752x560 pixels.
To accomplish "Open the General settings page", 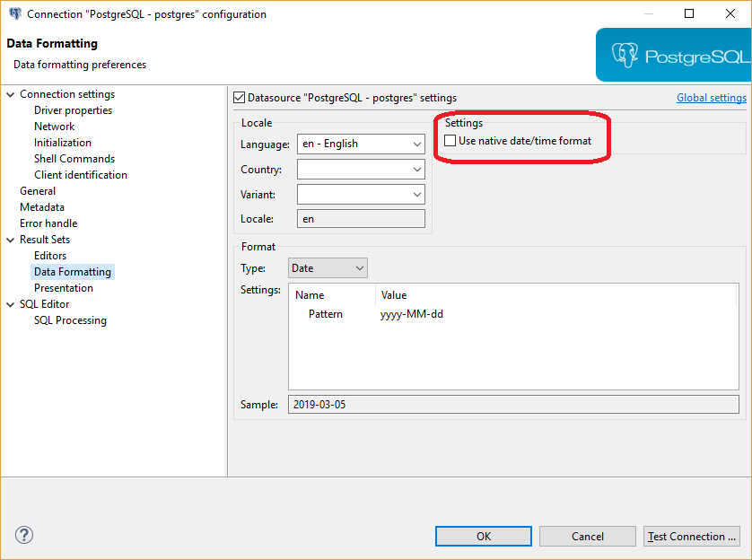I will coord(38,191).
